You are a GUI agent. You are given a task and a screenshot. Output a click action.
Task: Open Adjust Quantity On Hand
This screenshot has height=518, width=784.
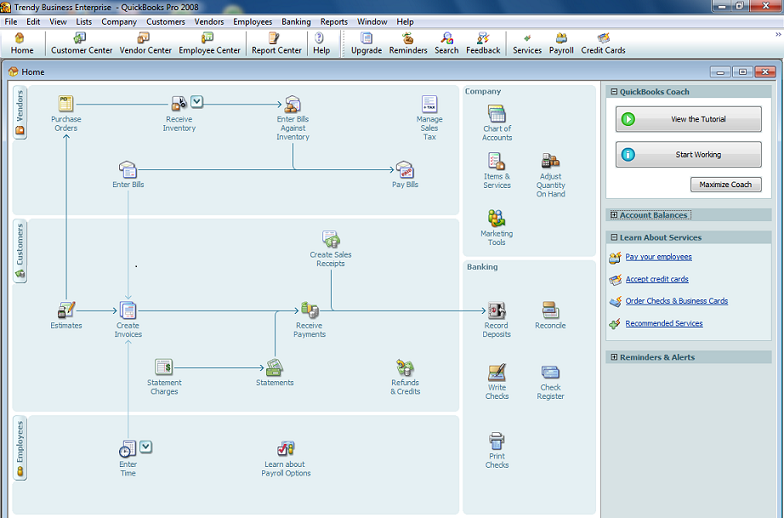point(550,161)
